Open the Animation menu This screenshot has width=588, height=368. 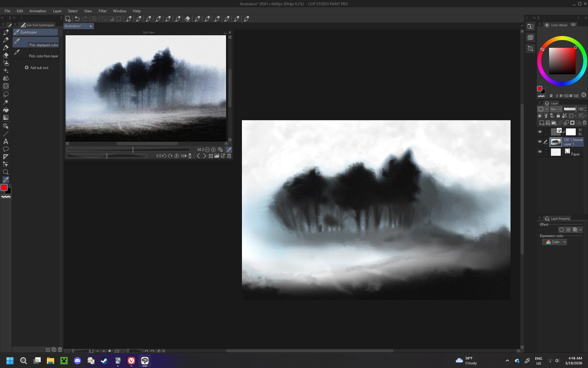38,11
